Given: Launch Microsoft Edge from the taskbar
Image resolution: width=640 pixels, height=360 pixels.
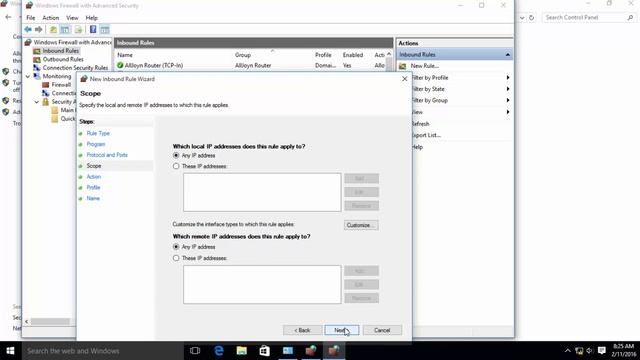Looking at the screenshot, I should 219,351.
